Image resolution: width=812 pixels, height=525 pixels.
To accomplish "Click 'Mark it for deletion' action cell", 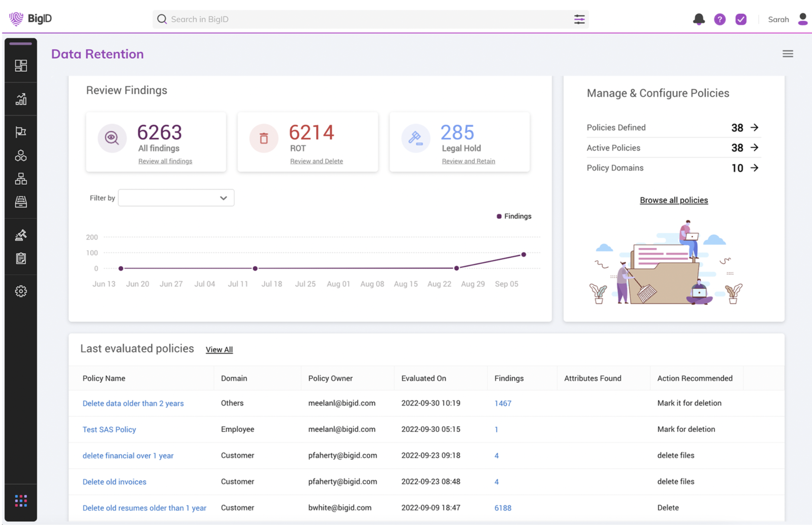I will (x=689, y=403).
